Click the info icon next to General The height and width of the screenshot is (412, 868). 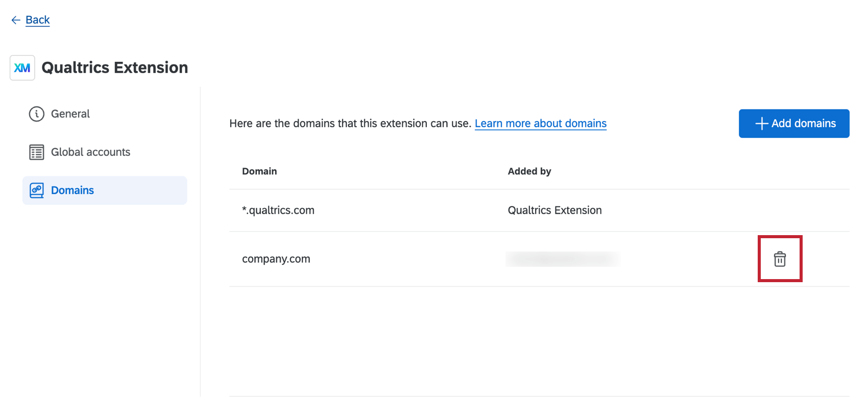tap(36, 113)
